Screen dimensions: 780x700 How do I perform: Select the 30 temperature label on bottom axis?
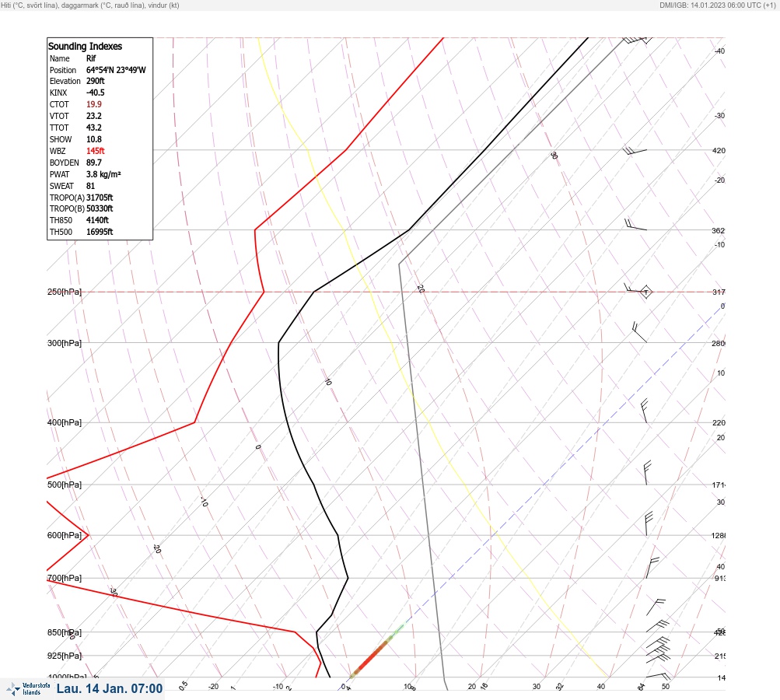click(x=537, y=687)
